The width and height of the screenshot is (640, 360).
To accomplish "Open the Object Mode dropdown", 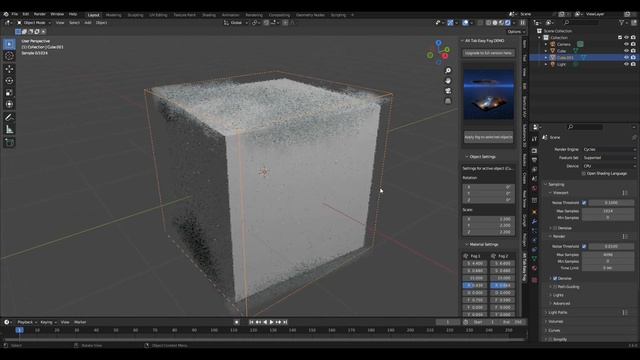I will click(x=33, y=23).
